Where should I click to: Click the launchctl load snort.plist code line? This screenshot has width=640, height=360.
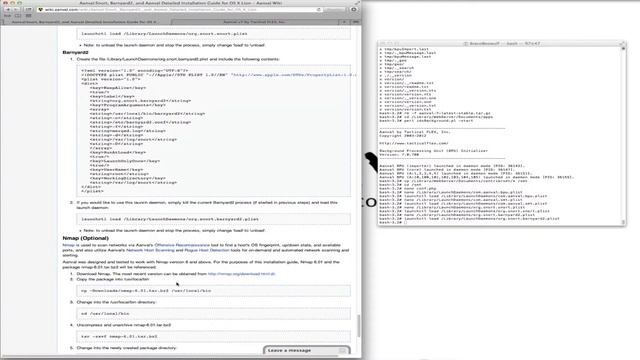tap(213, 33)
